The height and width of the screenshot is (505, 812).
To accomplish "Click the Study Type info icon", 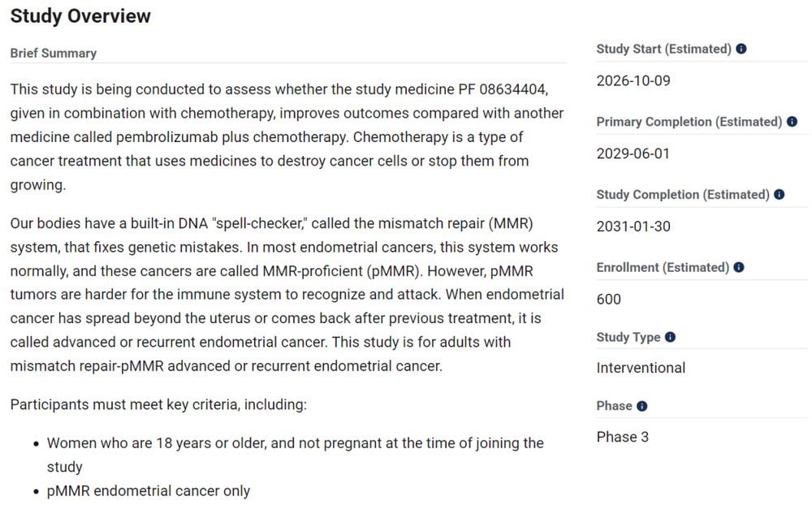I will 670,337.
